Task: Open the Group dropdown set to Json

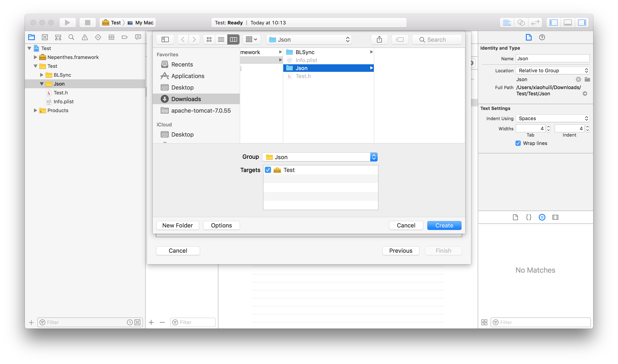Action: click(x=320, y=157)
